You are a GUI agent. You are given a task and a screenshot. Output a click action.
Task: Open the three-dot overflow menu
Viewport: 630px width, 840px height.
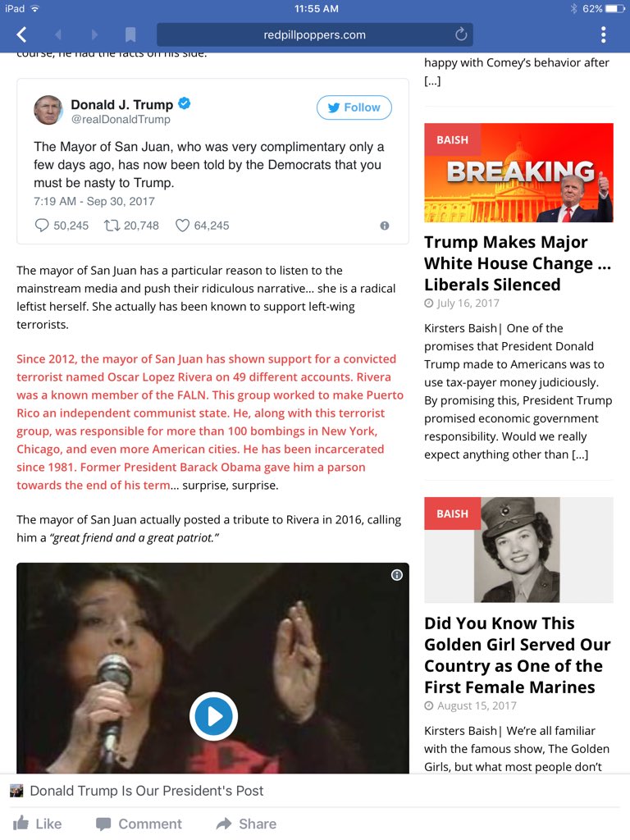(x=603, y=34)
